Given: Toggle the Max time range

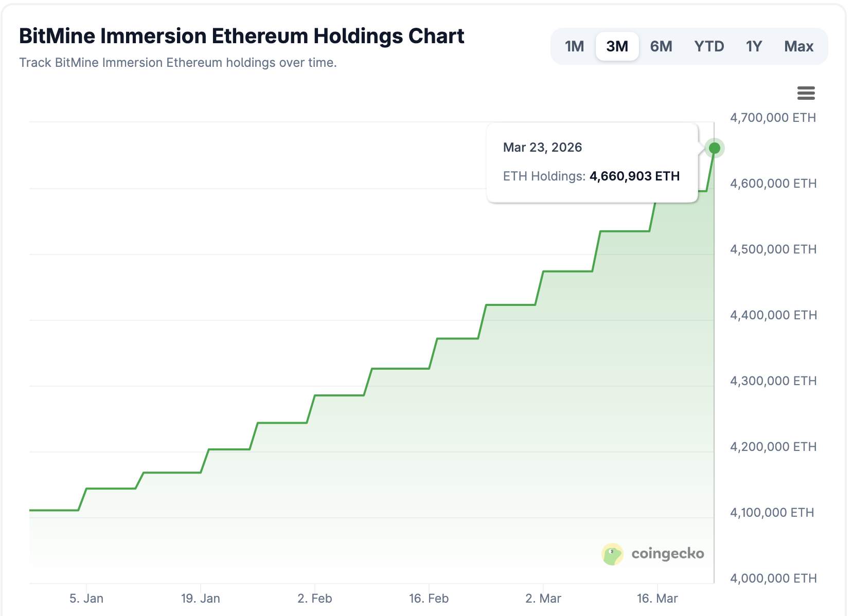Looking at the screenshot, I should [798, 46].
